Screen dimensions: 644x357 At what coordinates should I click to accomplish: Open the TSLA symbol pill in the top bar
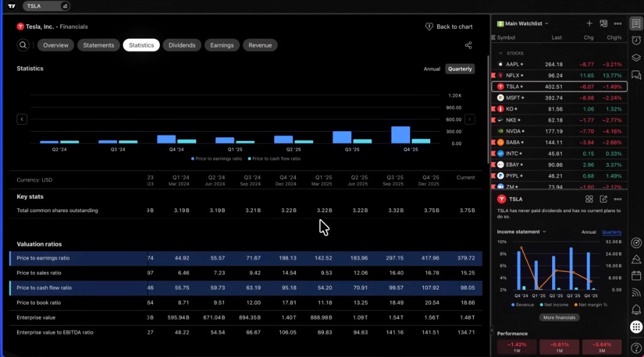46,6
